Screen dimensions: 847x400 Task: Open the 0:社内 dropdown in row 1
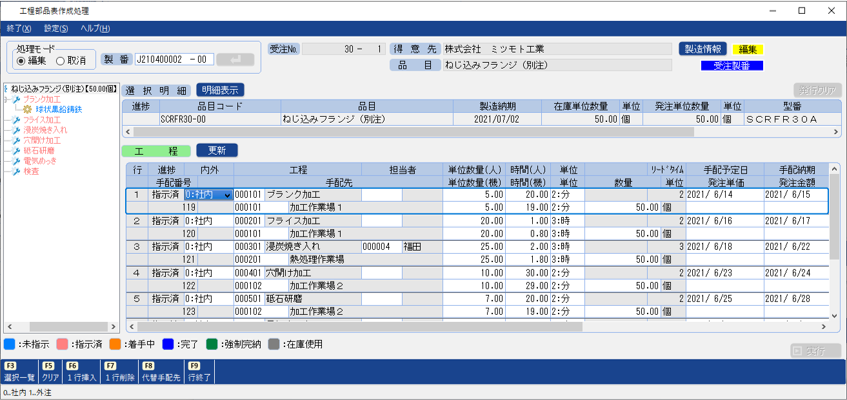pyautogui.click(x=229, y=195)
